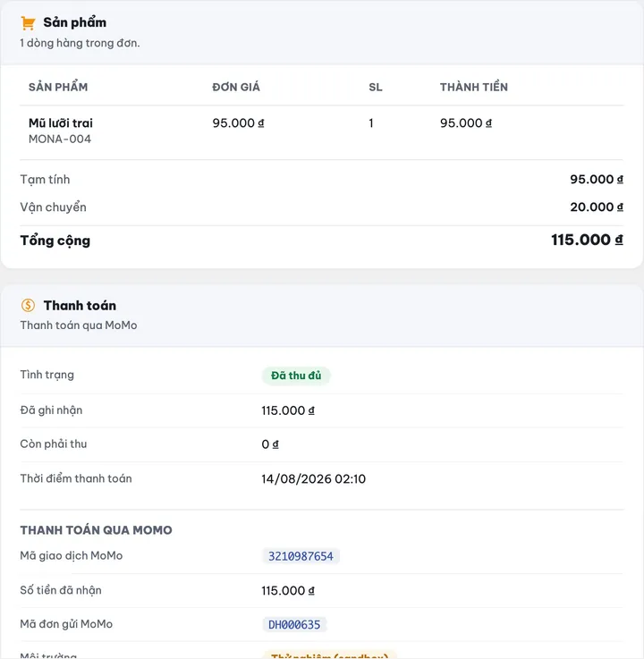Click the unit price 95.000 ₫ cell
Screen dimensions: 644x659
click(238, 123)
